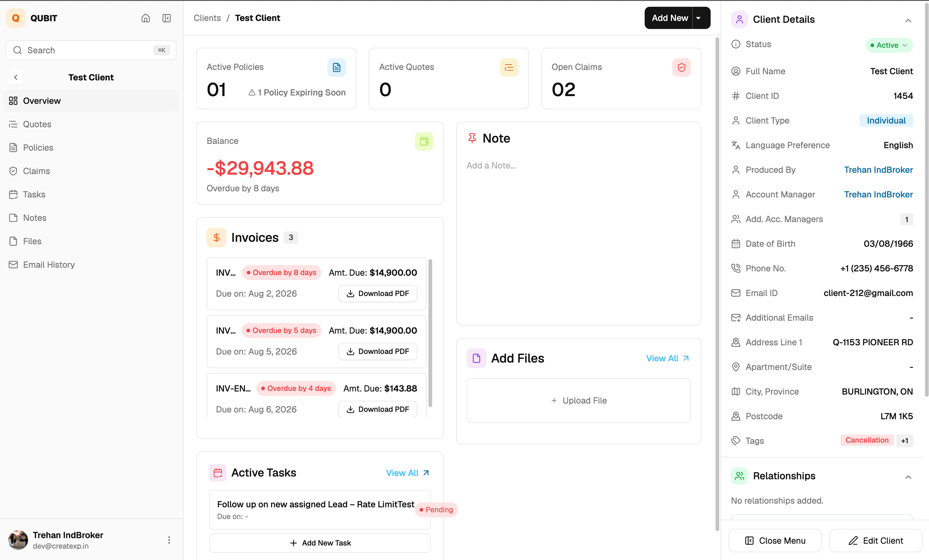The height and width of the screenshot is (560, 929).
Task: Click the policy expiring warning triangle icon
Action: point(252,92)
